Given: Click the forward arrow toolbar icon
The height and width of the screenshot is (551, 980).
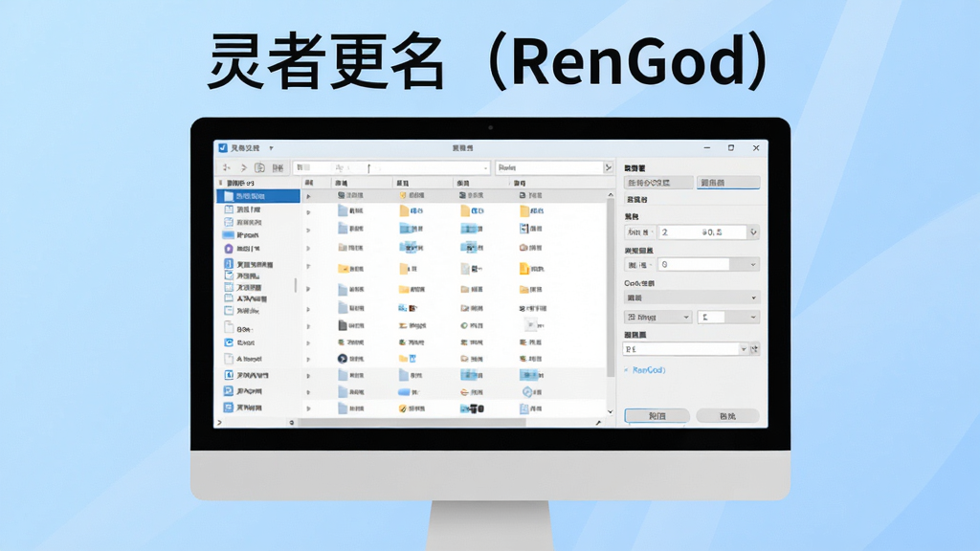Looking at the screenshot, I should tap(244, 167).
